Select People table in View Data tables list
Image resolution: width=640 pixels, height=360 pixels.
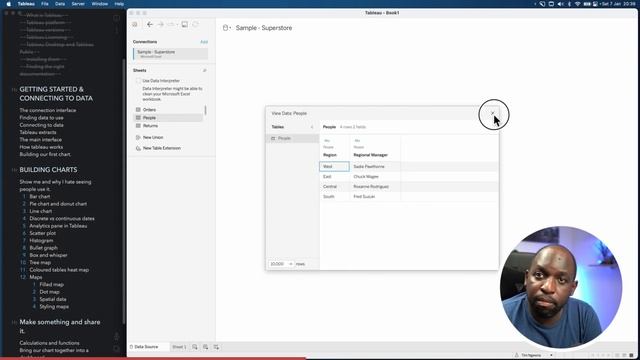click(292, 138)
